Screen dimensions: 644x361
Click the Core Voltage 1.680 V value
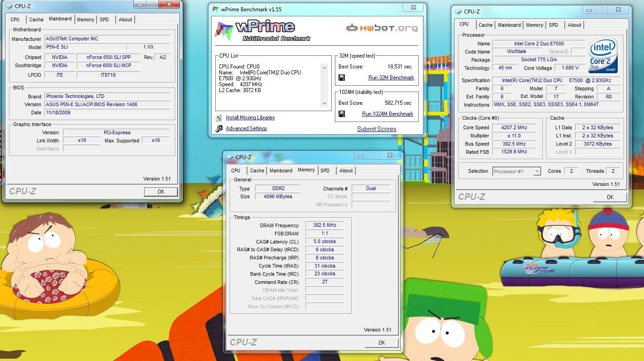570,68
